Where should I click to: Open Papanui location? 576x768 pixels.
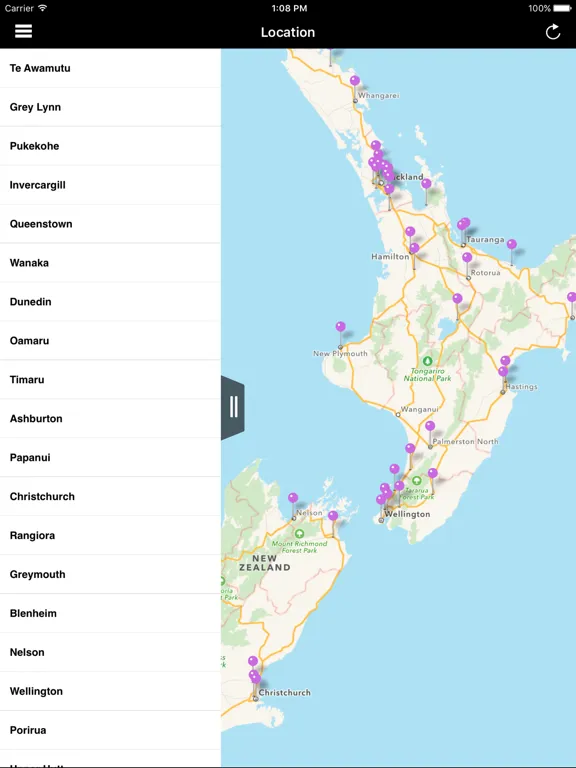pyautogui.click(x=110, y=457)
